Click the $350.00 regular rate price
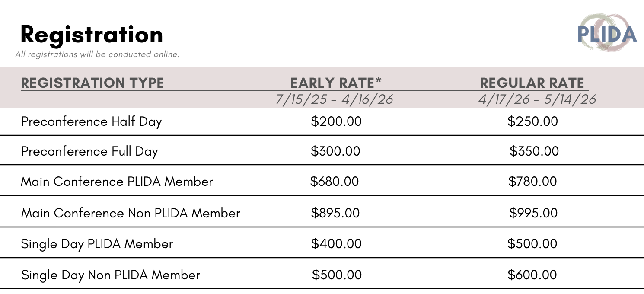This screenshot has height=294, width=644. click(534, 151)
